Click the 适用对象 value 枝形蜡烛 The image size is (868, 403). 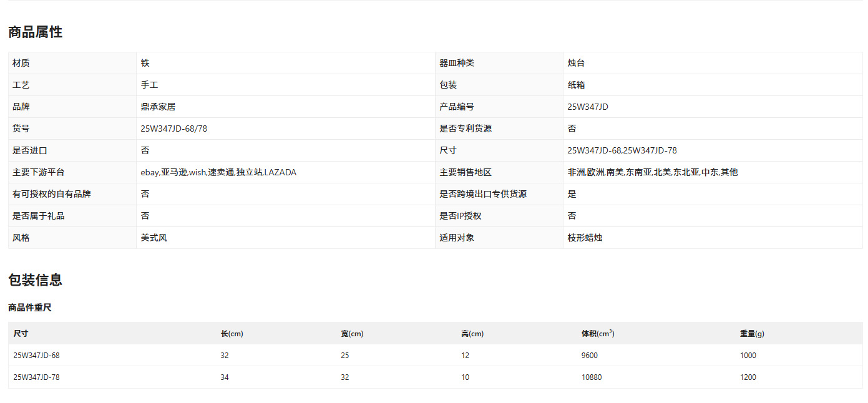coord(585,238)
